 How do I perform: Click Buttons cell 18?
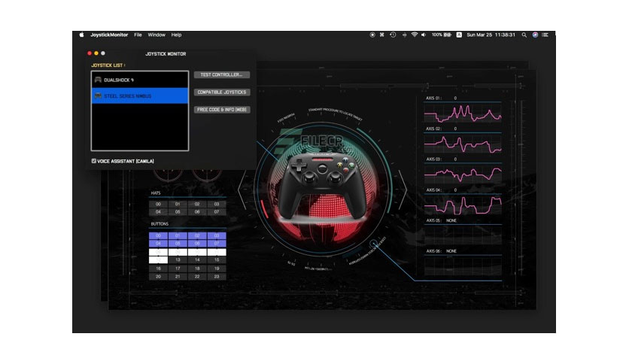[197, 268]
